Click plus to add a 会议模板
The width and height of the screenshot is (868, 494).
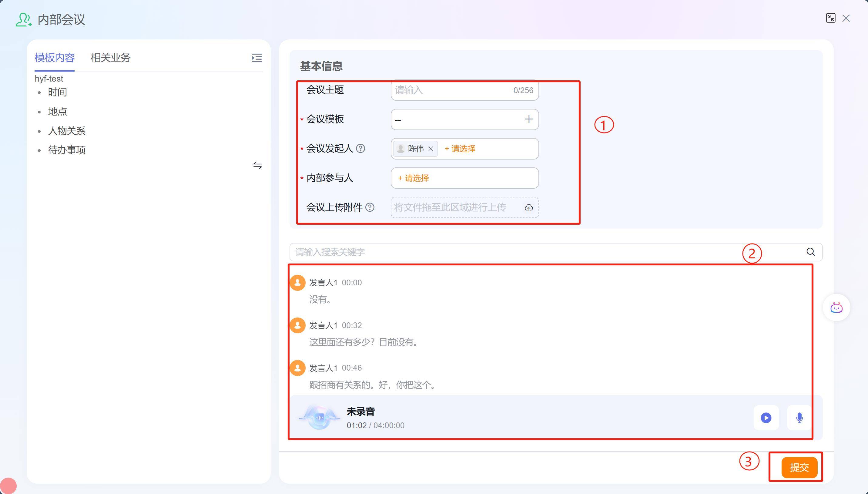coord(528,119)
